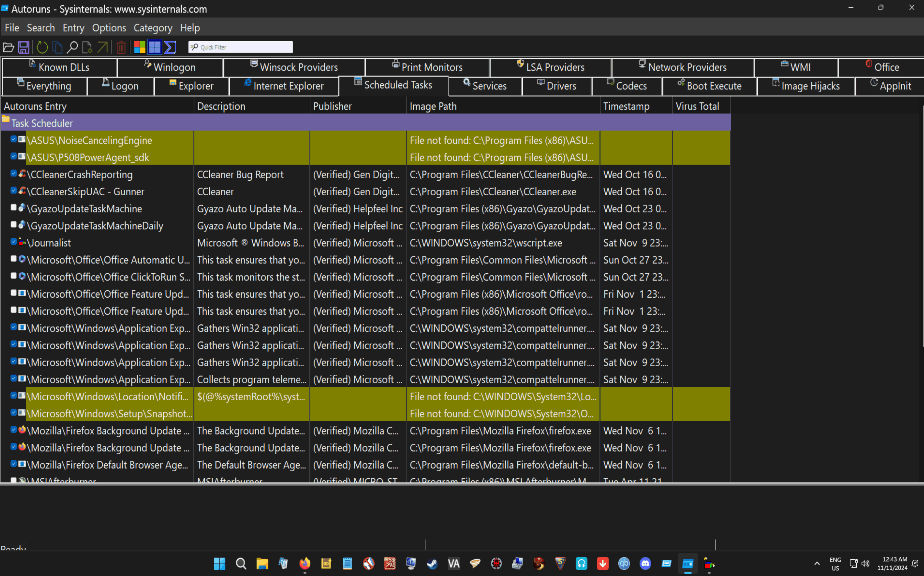This screenshot has width=924, height=576.
Task: Open the Category menu
Action: (x=153, y=28)
